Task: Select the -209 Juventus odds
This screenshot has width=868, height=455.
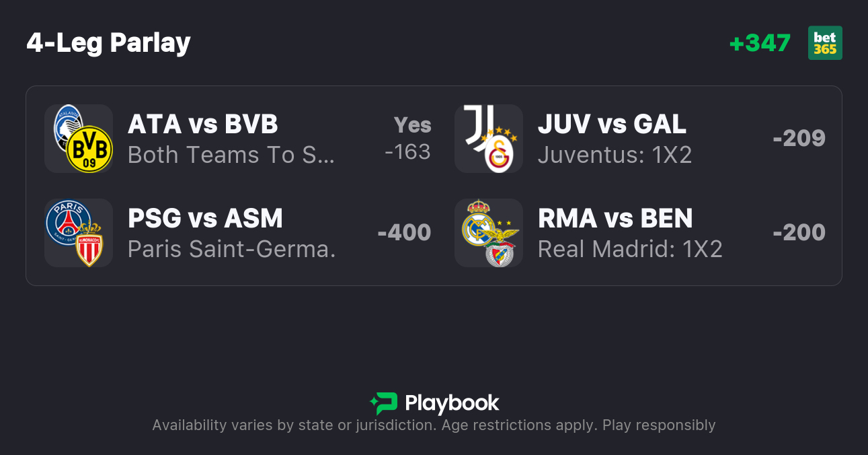Action: [799, 139]
